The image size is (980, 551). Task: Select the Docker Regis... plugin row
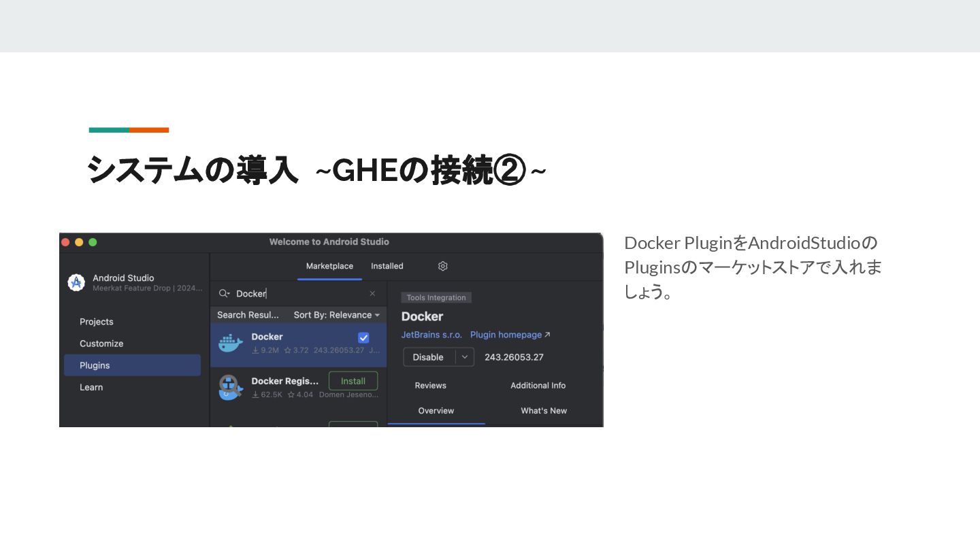tap(299, 388)
